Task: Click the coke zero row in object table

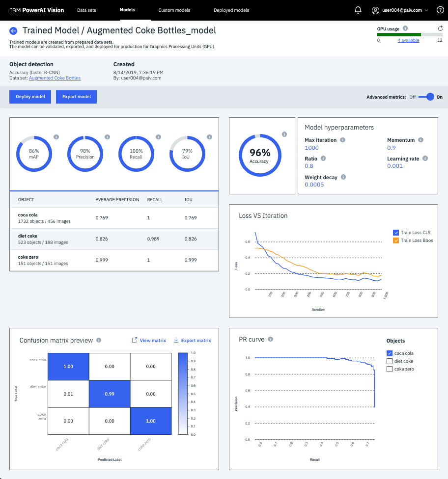Action: tap(114, 260)
